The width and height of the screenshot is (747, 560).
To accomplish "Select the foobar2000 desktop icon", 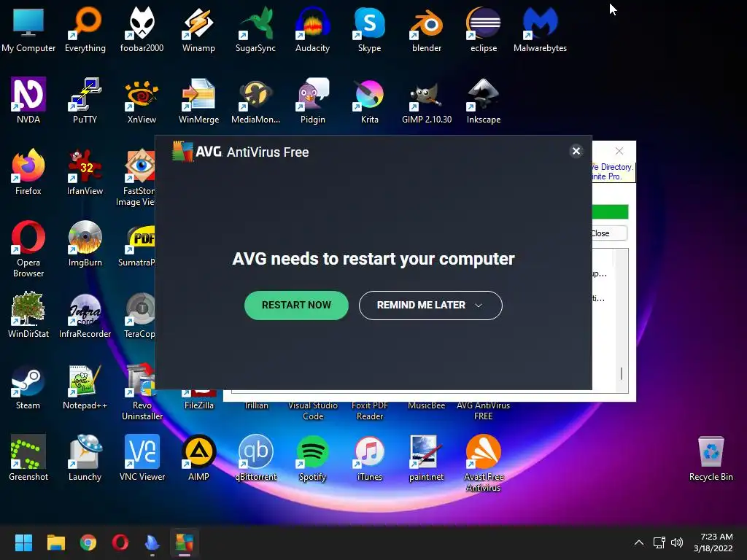I will tap(142, 29).
